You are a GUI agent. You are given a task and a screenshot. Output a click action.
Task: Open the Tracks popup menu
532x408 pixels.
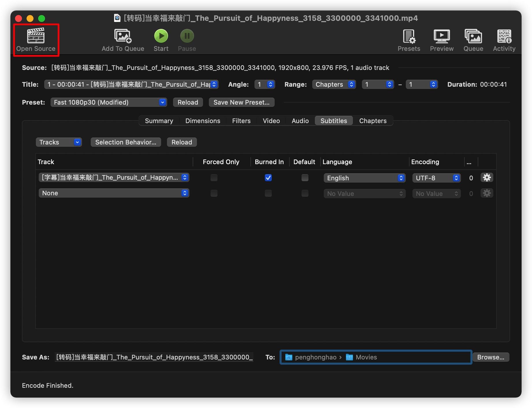pyautogui.click(x=59, y=142)
